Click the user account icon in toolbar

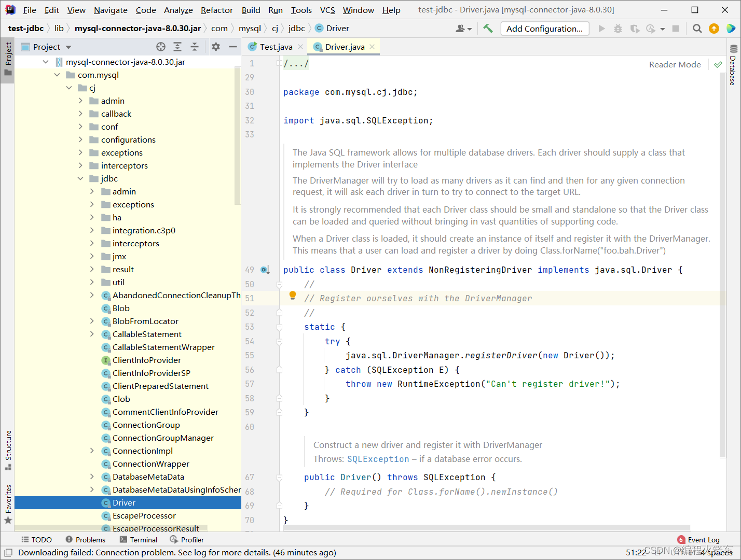pos(463,29)
